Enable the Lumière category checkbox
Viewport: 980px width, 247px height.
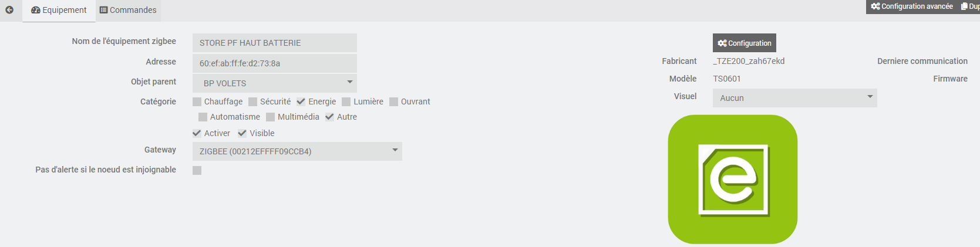346,101
